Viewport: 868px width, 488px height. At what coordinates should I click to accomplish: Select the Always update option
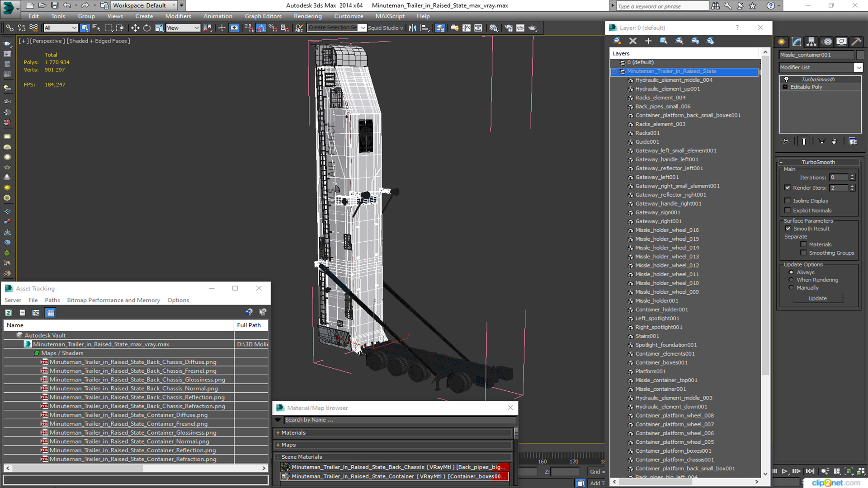pos(791,272)
